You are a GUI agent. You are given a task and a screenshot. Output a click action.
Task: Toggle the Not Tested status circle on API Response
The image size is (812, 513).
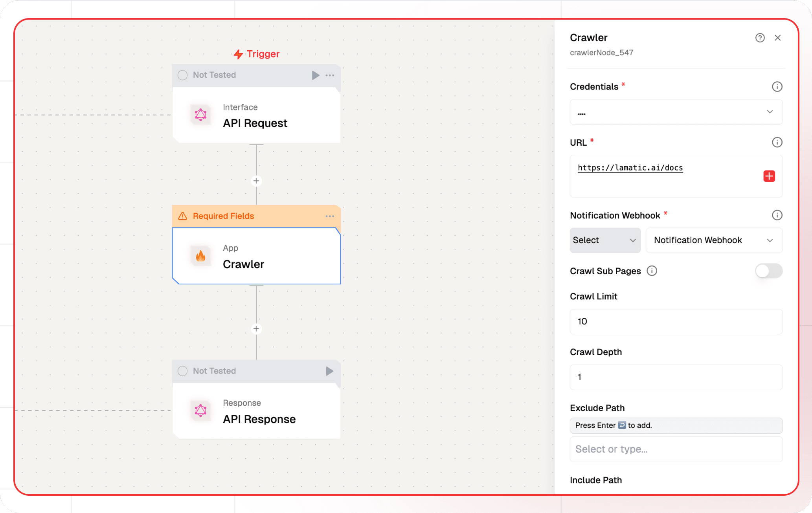(x=183, y=371)
